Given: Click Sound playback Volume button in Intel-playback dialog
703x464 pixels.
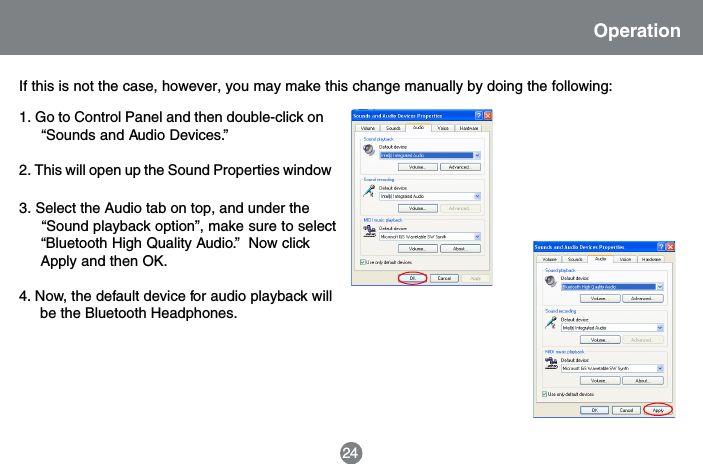Looking at the screenshot, I should pos(417,167).
